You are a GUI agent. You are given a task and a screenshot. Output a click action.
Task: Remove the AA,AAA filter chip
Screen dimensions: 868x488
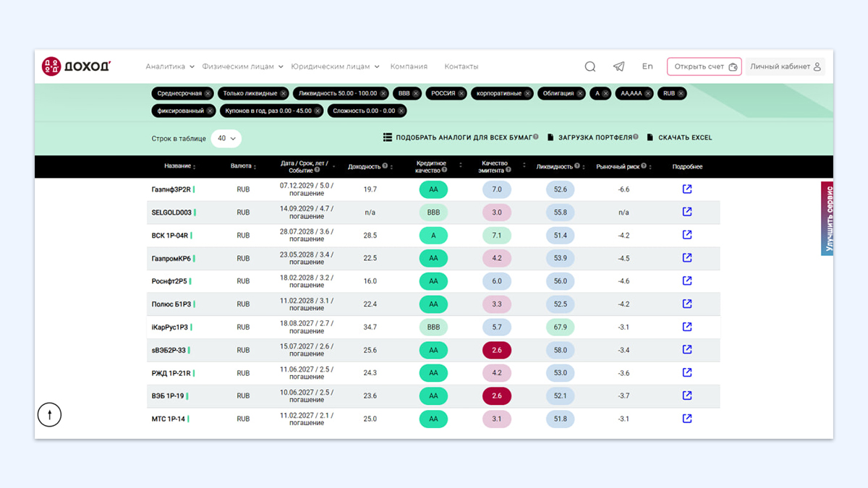click(648, 93)
